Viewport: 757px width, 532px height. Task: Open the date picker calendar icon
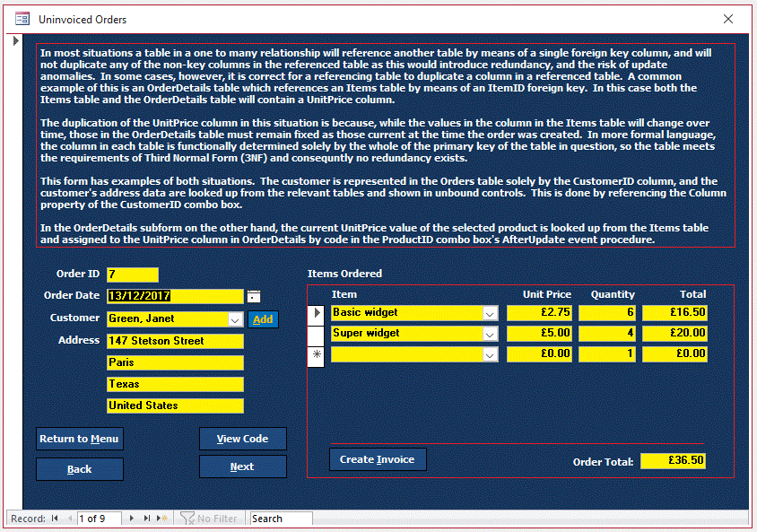tap(254, 296)
